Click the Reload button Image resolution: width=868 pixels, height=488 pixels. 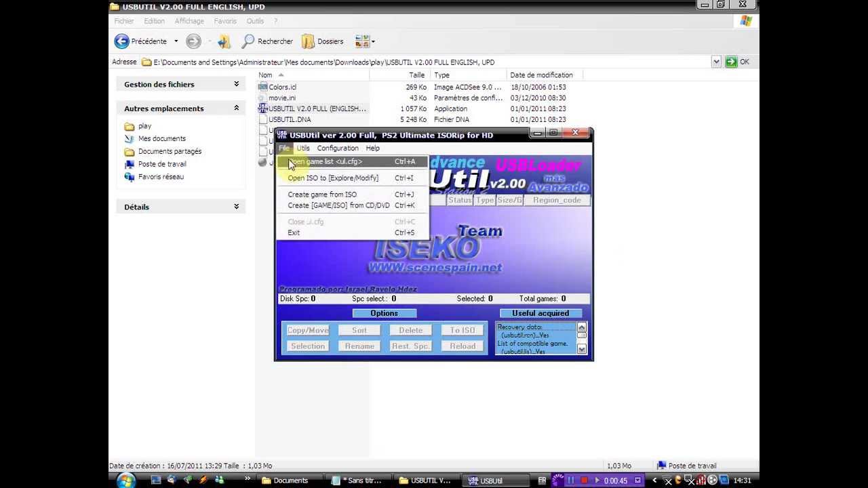coord(462,346)
